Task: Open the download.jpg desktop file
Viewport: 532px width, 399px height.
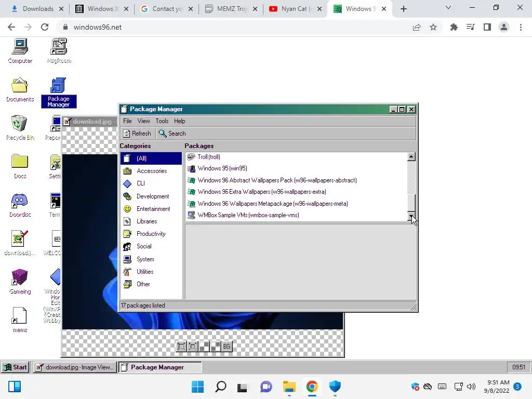Action: pos(20,243)
